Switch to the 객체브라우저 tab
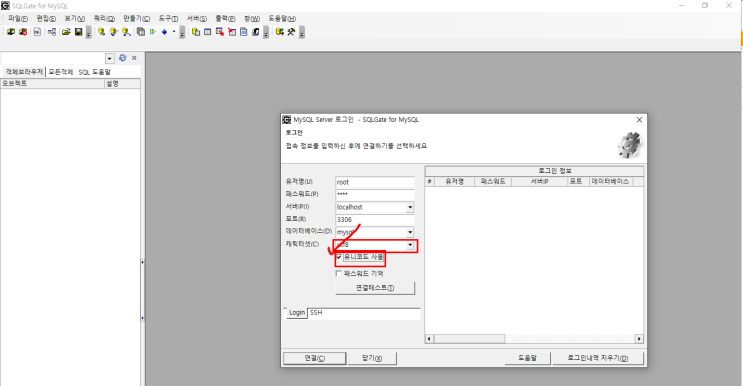 pos(24,72)
